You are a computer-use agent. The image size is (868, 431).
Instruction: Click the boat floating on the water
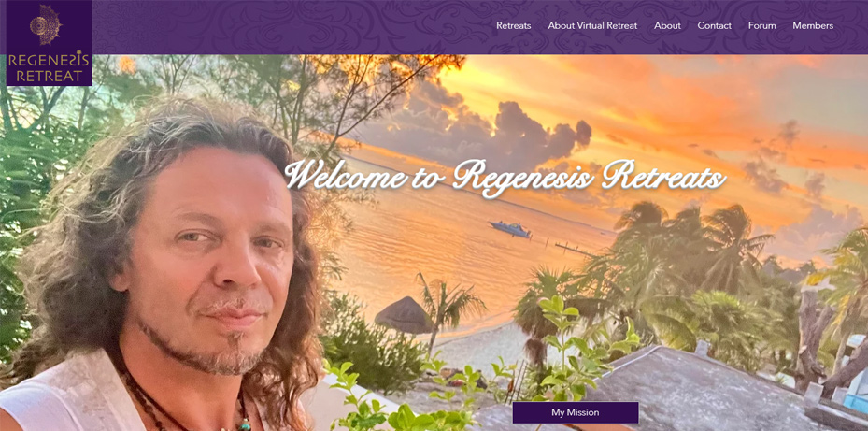[x=510, y=229]
